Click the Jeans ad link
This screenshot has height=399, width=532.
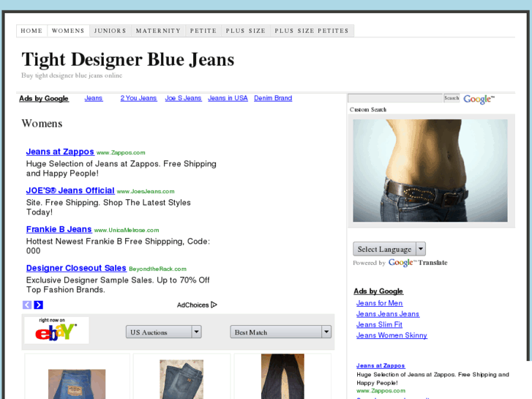pos(94,98)
